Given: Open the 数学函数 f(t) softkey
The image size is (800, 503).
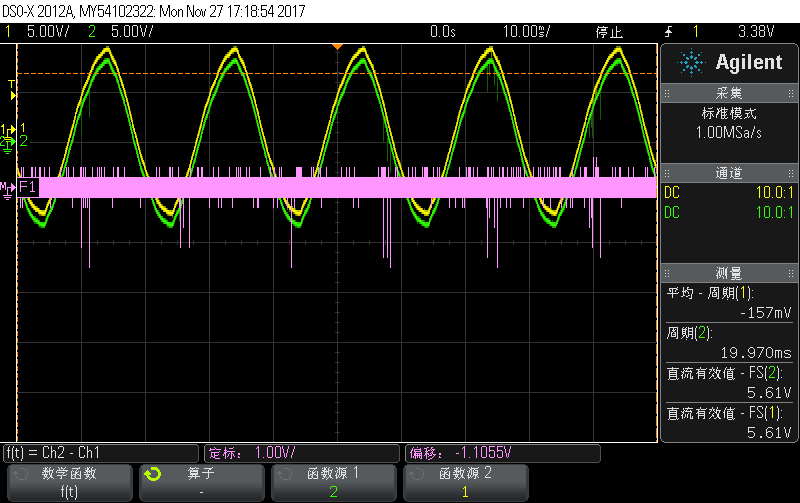Looking at the screenshot, I should point(69,483).
